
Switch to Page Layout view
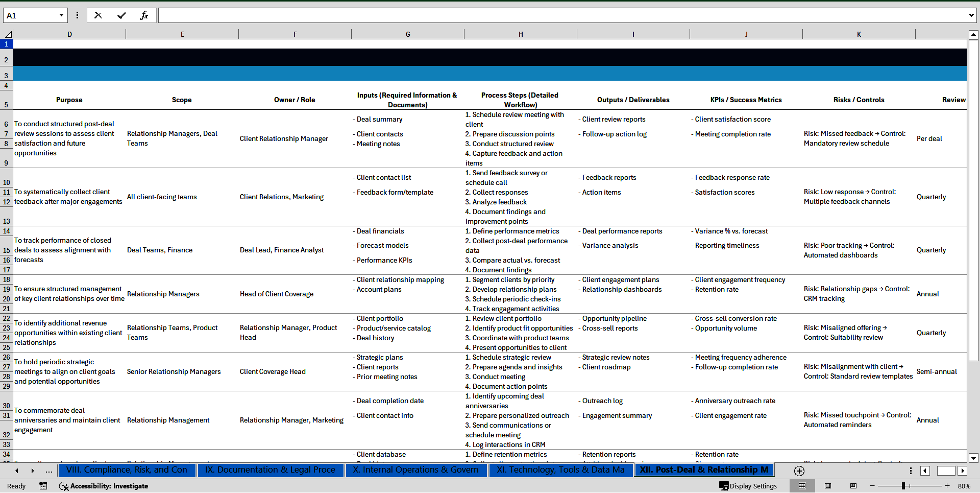pyautogui.click(x=828, y=486)
